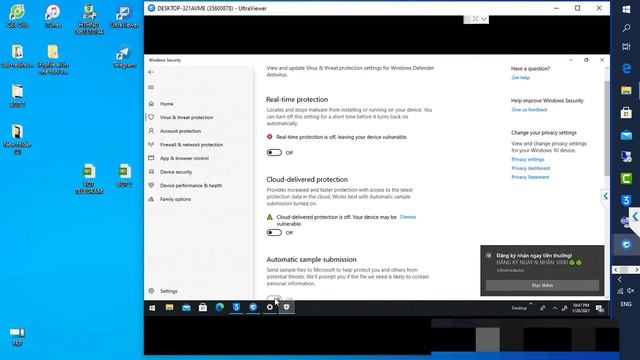Open Search on local vertical taskbar
This screenshot has width=640, height=360.
click(626, 28)
